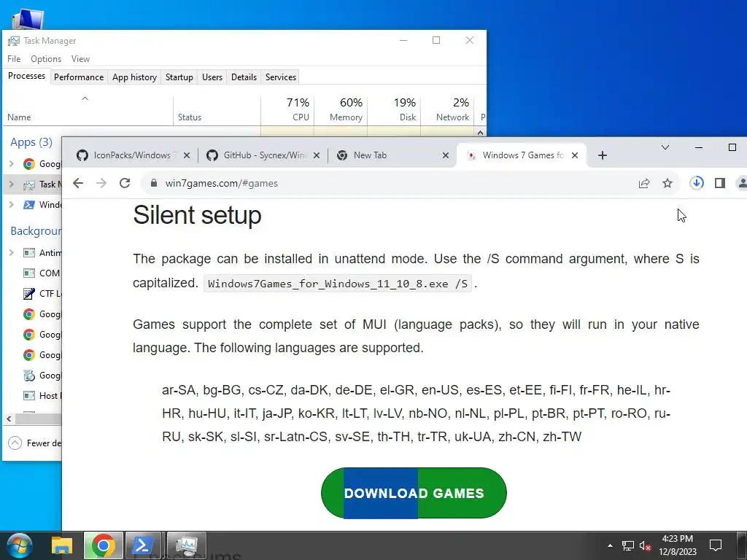Show hidden tray icons arrow

pos(610,545)
